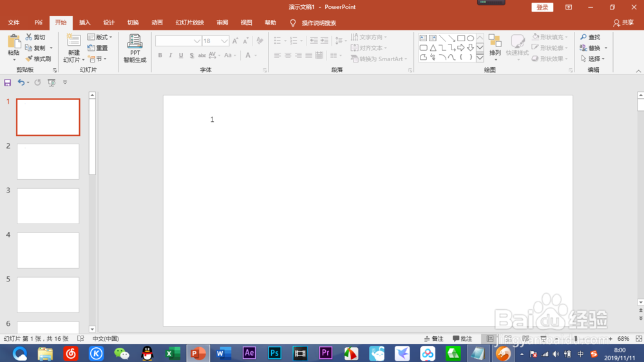Click the Redo/Repeat icon in quick toolbar
Screen dimensions: 644x362
coord(37,82)
